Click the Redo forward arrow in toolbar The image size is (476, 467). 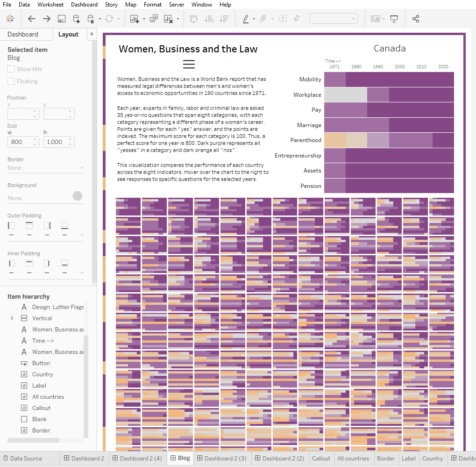coord(47,19)
